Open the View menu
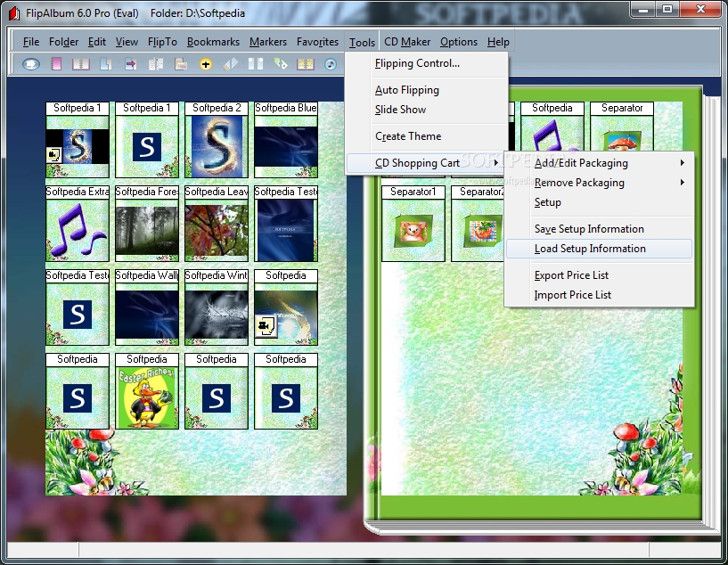 [x=127, y=42]
